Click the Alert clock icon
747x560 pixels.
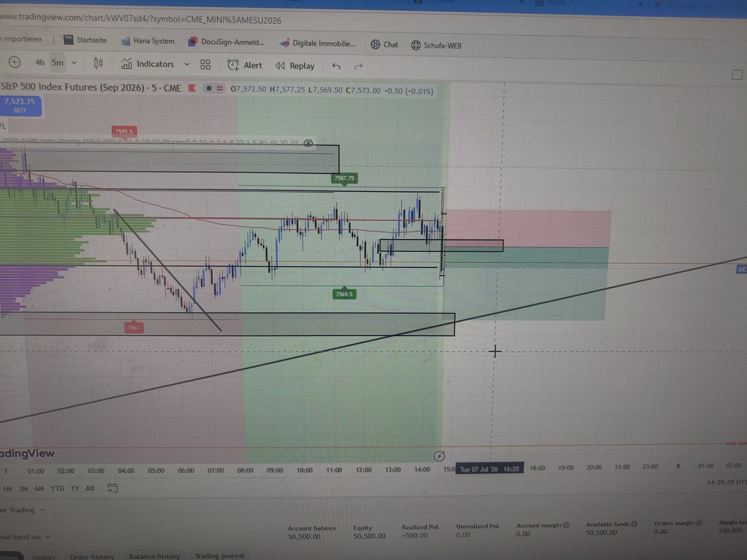(233, 65)
